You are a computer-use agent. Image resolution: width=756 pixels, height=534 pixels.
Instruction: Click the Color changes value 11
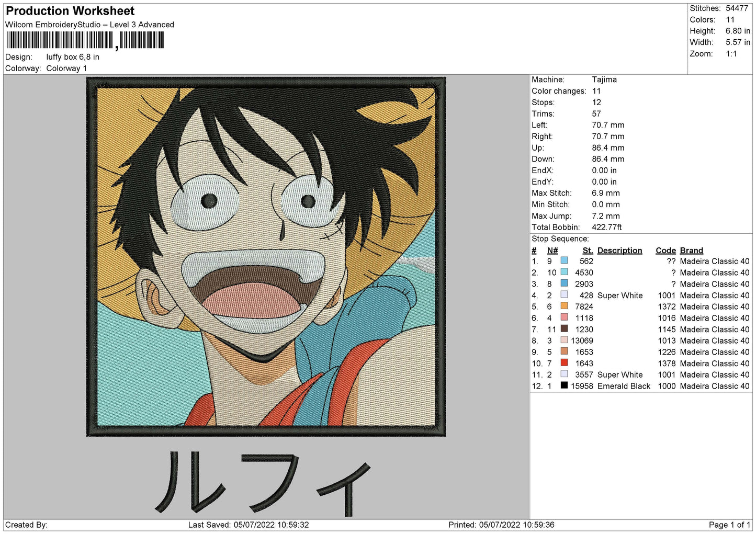pos(596,91)
